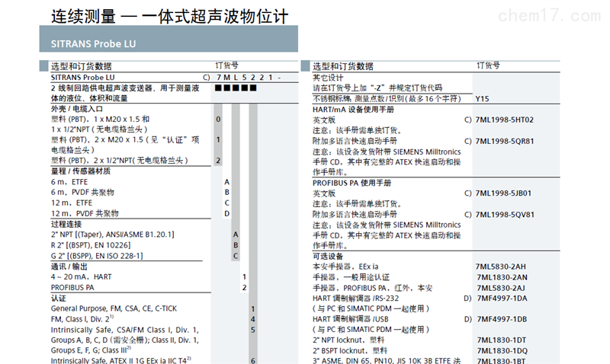This screenshot has width=610, height=364.
Task: Select "2" NPT [(Taper), ANSI/ASME B1.20.1]"
Action: 112,235
